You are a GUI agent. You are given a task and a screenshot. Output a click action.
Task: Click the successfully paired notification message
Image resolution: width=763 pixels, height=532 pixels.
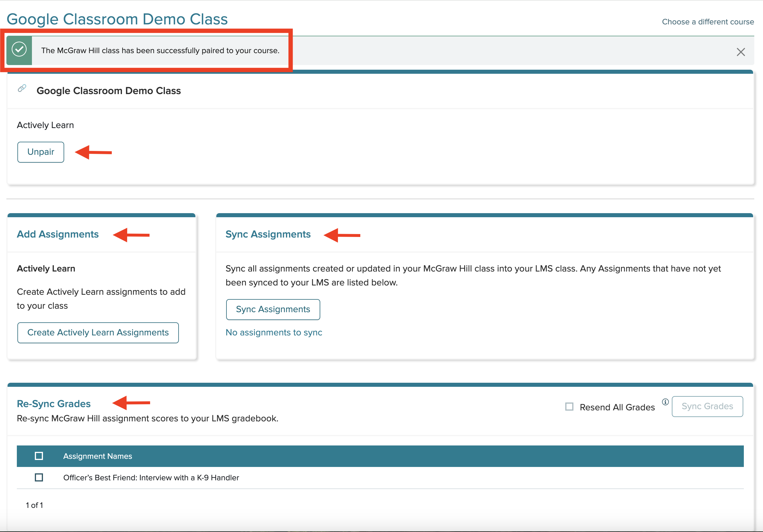(160, 51)
